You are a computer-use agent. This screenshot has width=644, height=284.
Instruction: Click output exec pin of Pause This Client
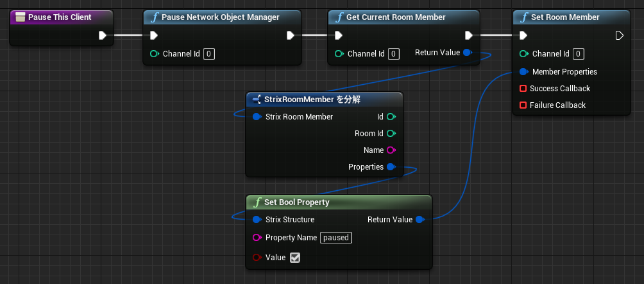point(103,35)
